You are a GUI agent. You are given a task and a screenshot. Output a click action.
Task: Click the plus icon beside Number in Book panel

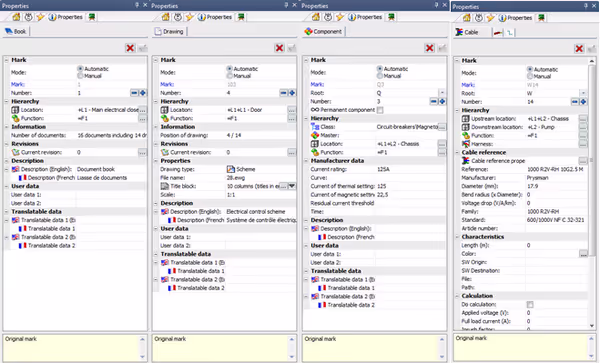pos(142,93)
